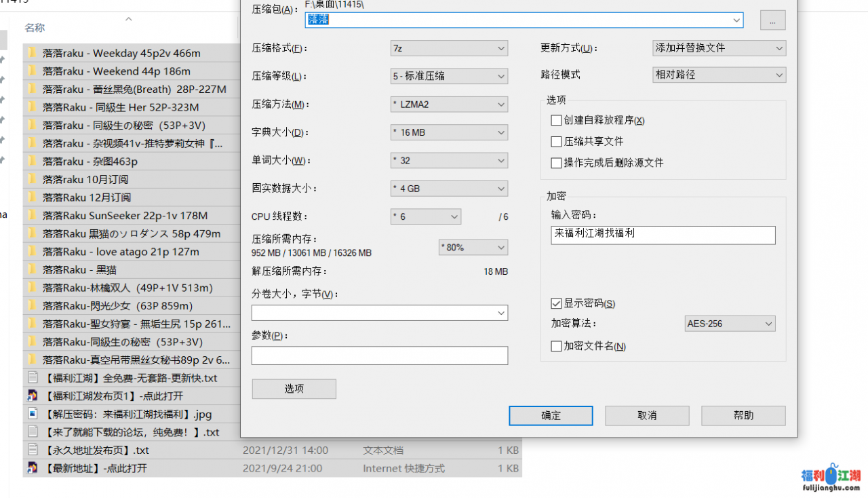Enable the 创建自释放程序 checkbox
This screenshot has width=868, height=498.
[x=556, y=121]
